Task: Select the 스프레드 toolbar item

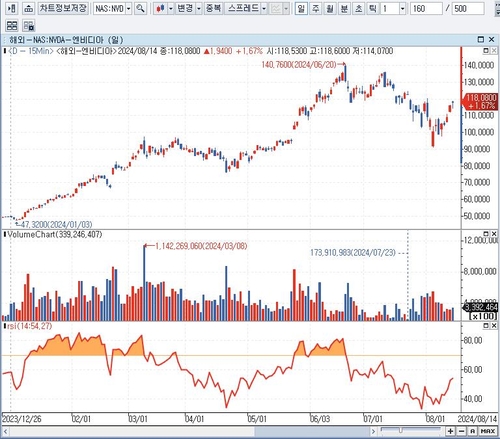Action: (x=243, y=8)
